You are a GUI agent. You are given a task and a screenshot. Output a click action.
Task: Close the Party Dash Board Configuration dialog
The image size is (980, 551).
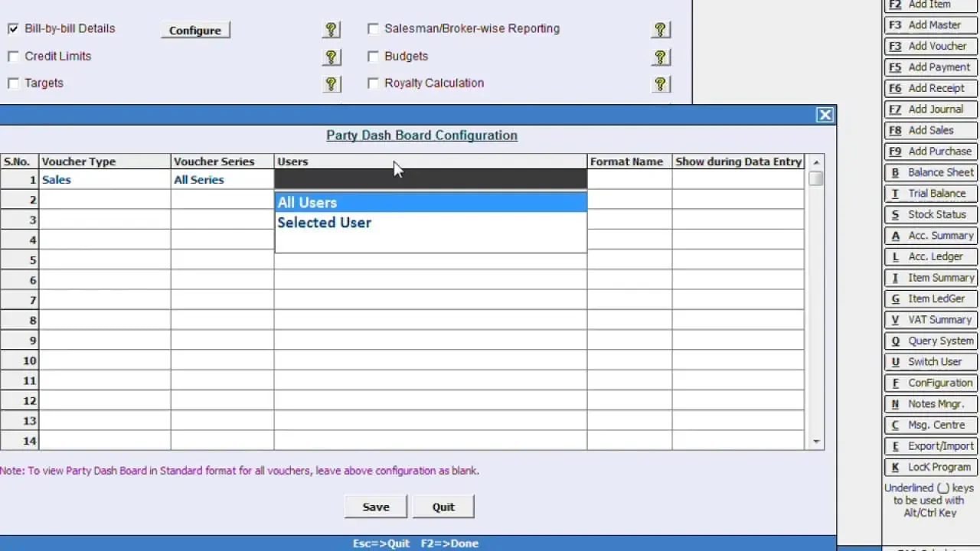[825, 115]
